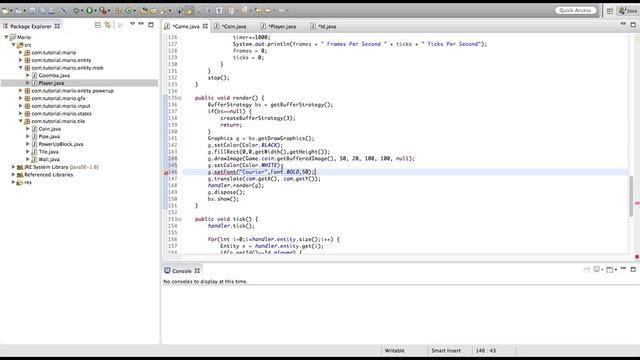The image size is (640, 360).
Task: Expand the Referenced Libraries node
Action: (13, 175)
